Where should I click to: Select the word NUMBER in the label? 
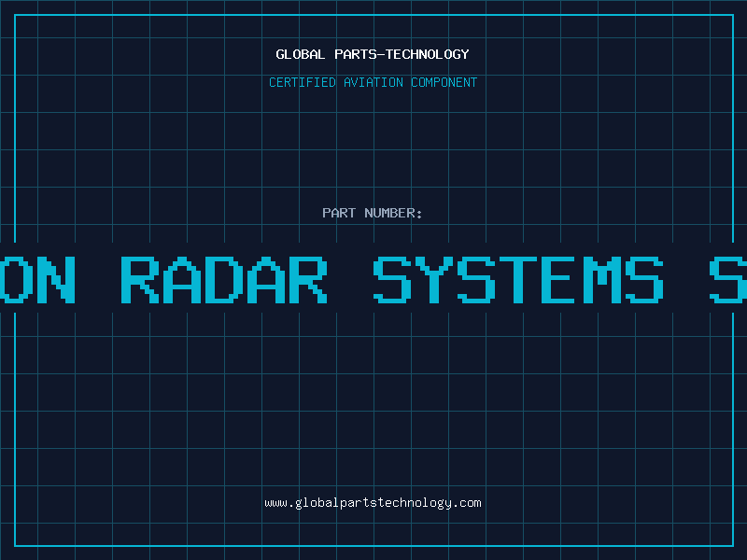[x=390, y=213]
